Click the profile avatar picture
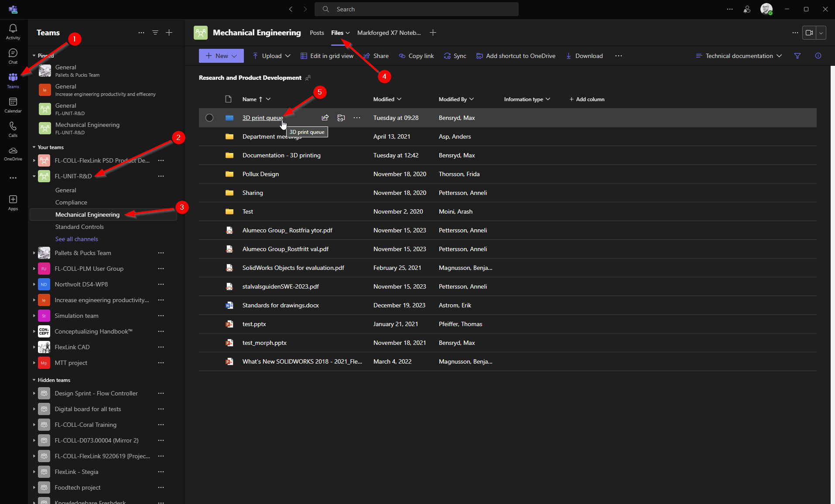 click(766, 9)
